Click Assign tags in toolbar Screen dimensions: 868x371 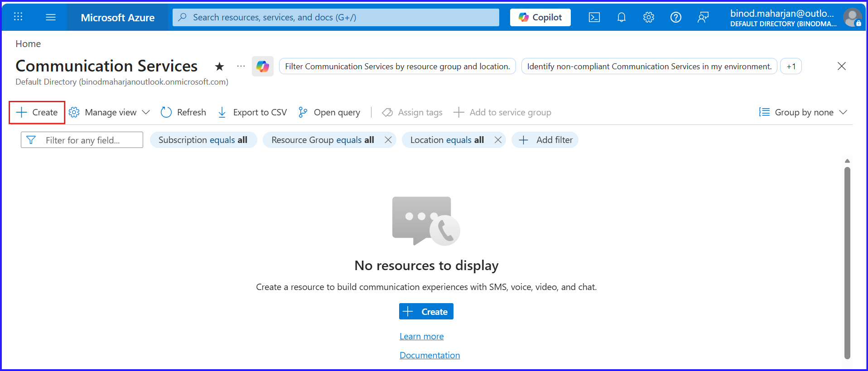point(412,112)
